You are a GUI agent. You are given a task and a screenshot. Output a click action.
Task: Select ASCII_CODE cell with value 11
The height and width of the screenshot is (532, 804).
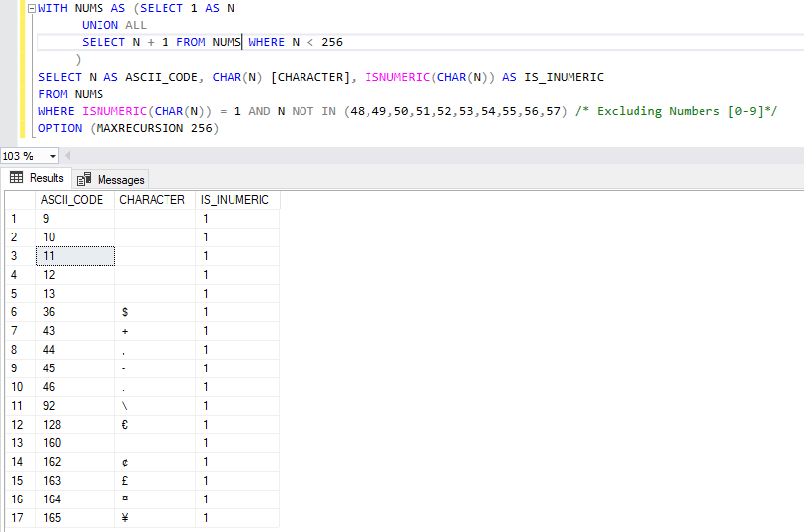[x=75, y=256]
